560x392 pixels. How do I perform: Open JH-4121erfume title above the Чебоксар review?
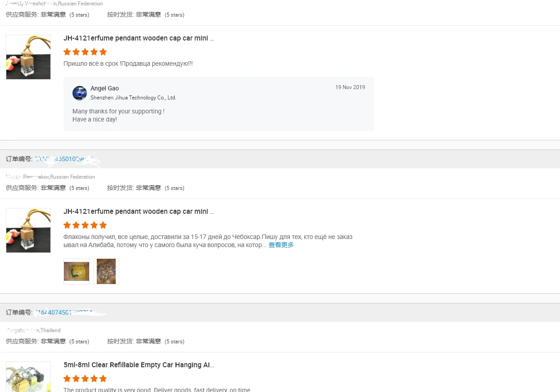tap(139, 212)
